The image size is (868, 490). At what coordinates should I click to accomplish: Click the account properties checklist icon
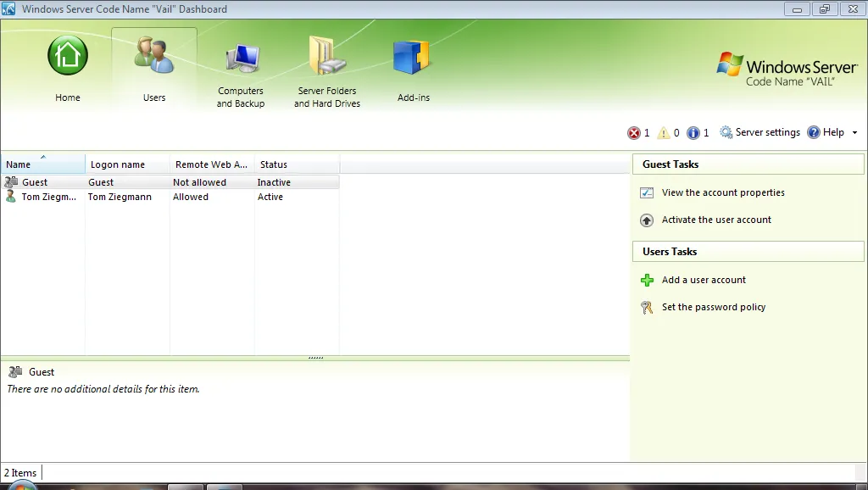647,192
